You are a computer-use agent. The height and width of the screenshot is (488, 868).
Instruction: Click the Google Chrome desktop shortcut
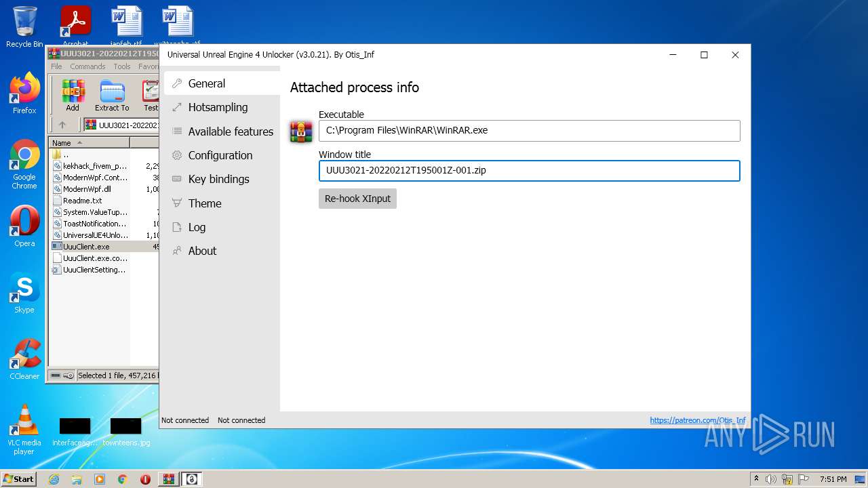[x=24, y=164]
